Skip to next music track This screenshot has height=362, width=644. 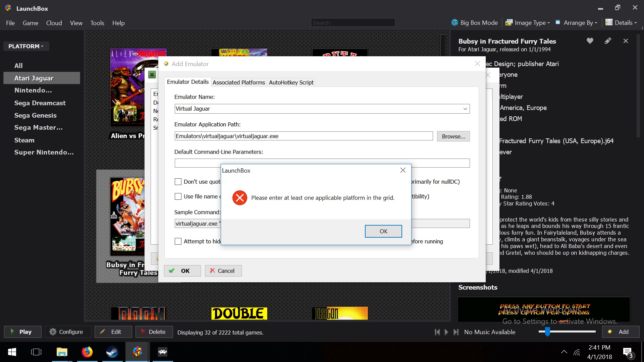click(x=456, y=332)
